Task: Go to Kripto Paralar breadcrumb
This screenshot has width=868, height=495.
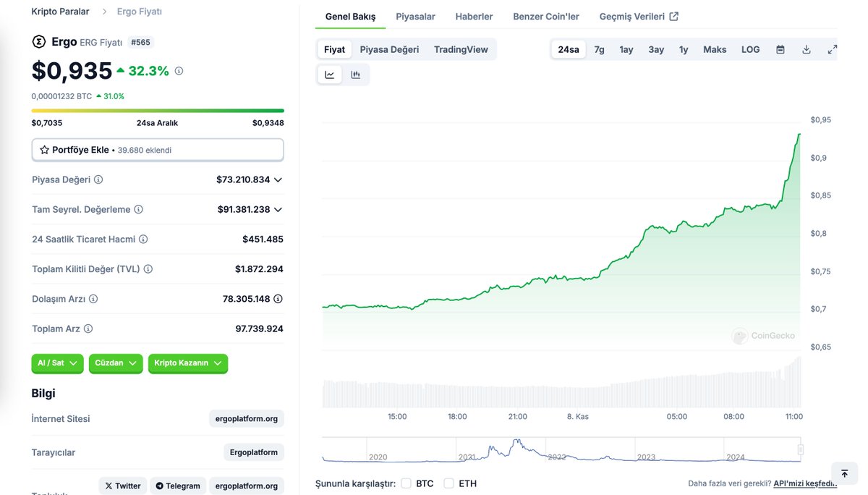Action: [x=61, y=12]
